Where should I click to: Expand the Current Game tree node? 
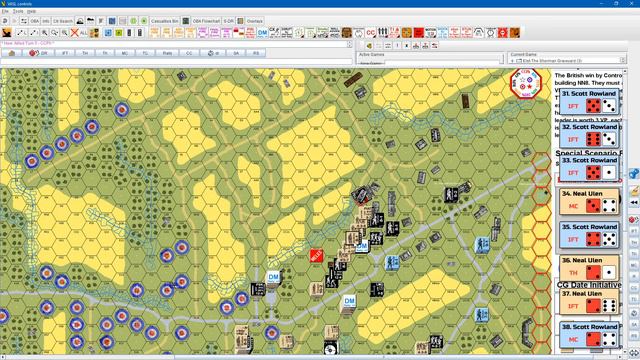coord(513,60)
